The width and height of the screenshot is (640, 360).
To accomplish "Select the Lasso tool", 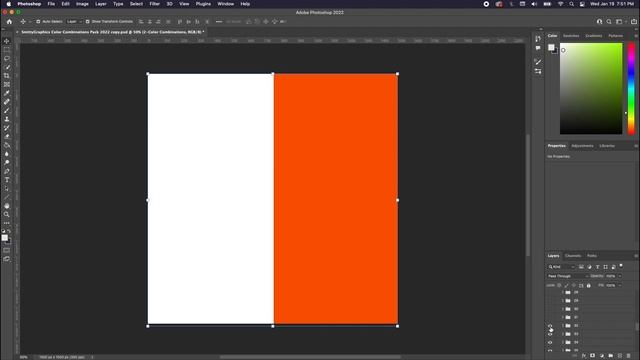I will tap(7, 58).
